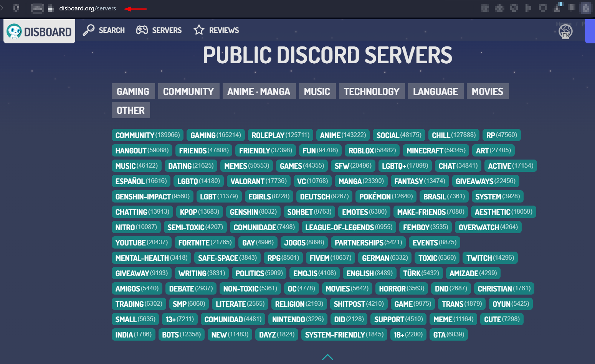Open the MINECRAFT tag

pos(436,150)
